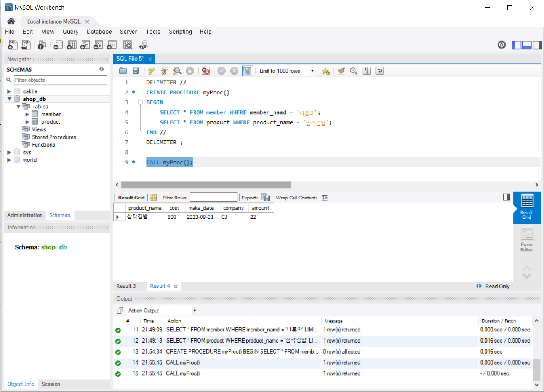Select the Result Grid view button

coord(527,208)
